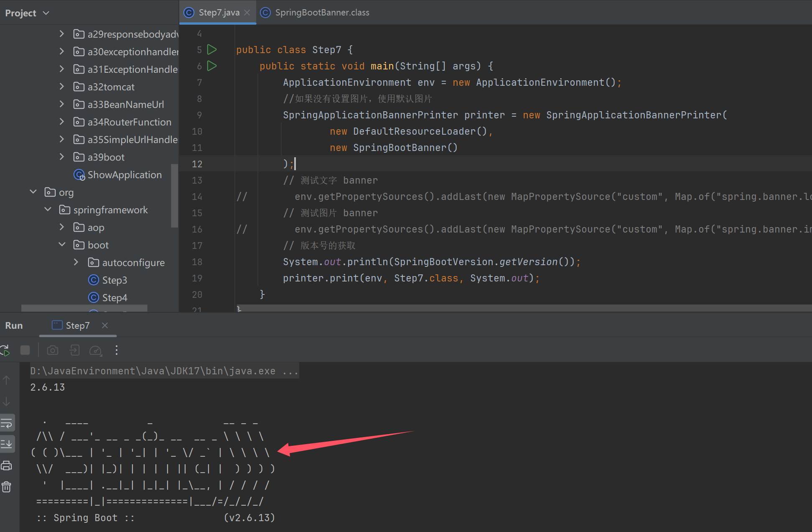The width and height of the screenshot is (812, 532).
Task: Click the ':: Spring Boot ::' banner line
Action: 155,518
